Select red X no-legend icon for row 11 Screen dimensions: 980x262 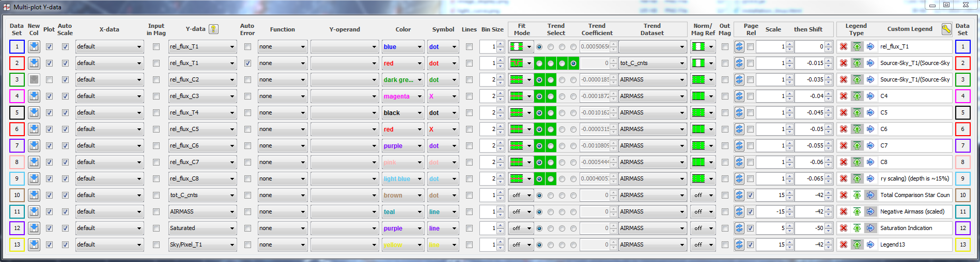[844, 211]
